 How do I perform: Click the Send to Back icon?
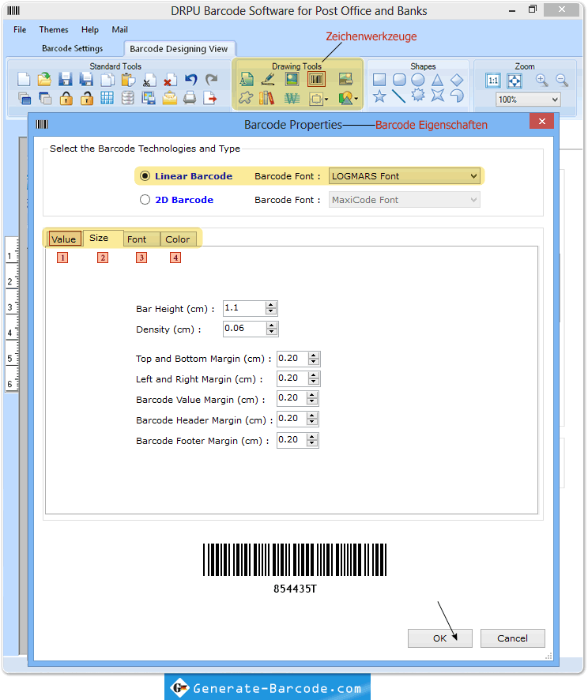coord(45,98)
